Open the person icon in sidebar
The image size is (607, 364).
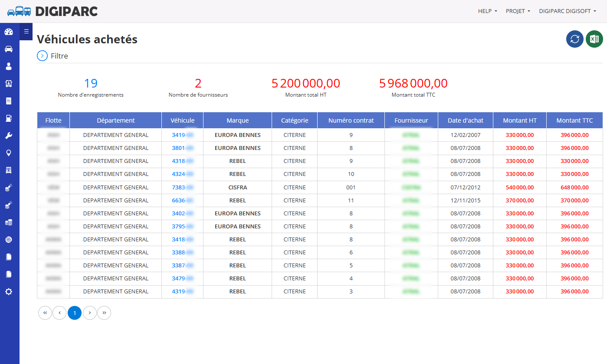[9, 66]
